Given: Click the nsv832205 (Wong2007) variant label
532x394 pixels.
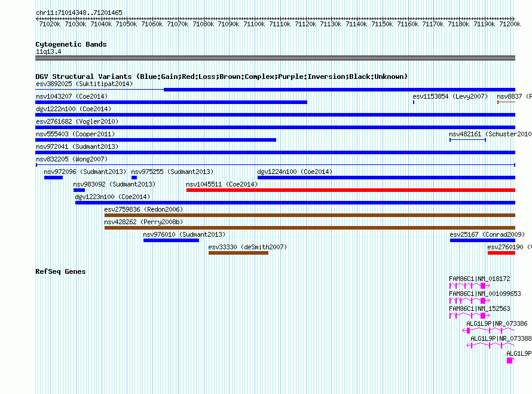Looking at the screenshot, I should pyautogui.click(x=72, y=159).
